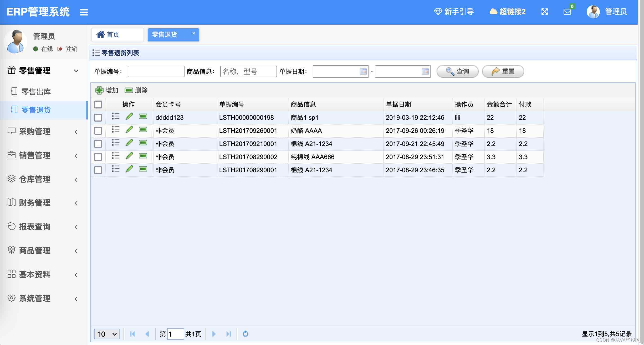
Task: Click the edit pencil for order LSTH00000000198
Action: click(129, 117)
